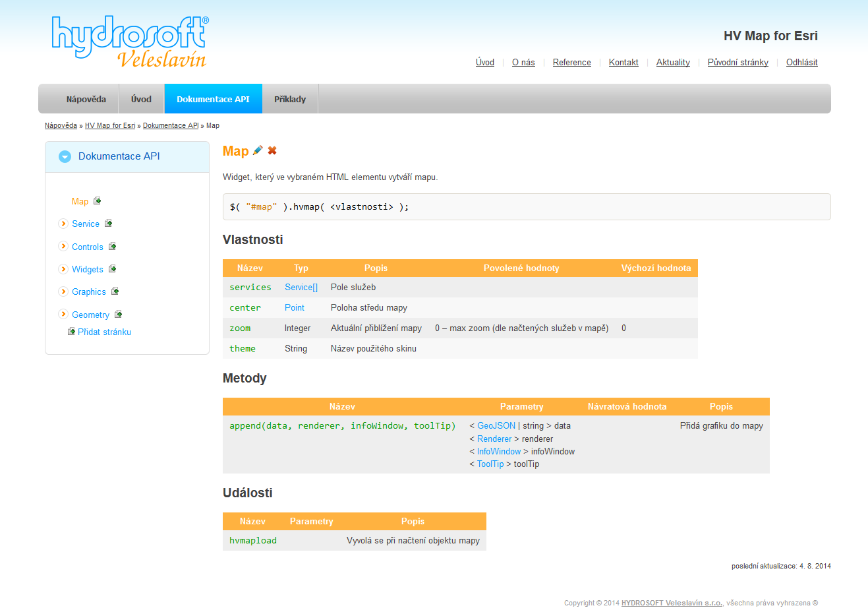Expand the Widgets tree arrow

click(63, 269)
